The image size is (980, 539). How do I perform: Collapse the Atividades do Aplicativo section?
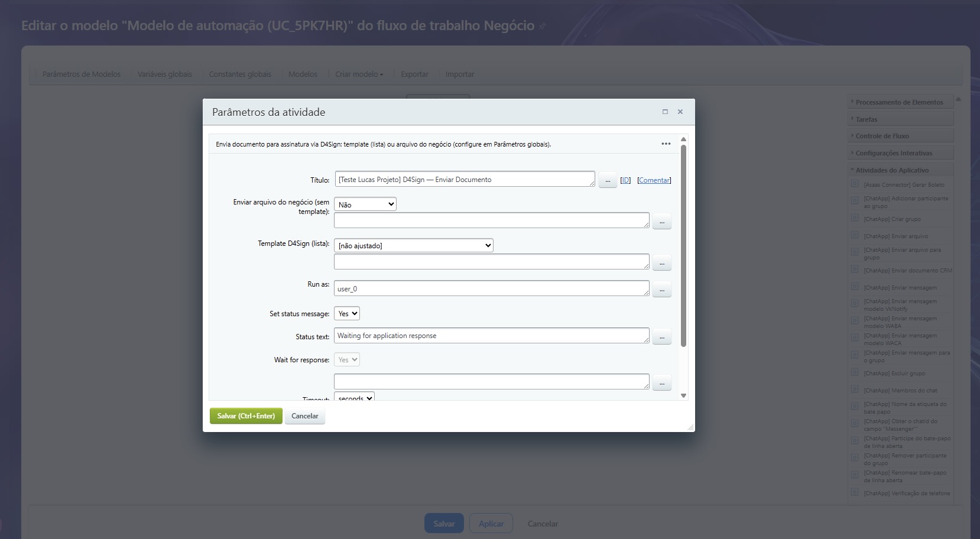901,170
